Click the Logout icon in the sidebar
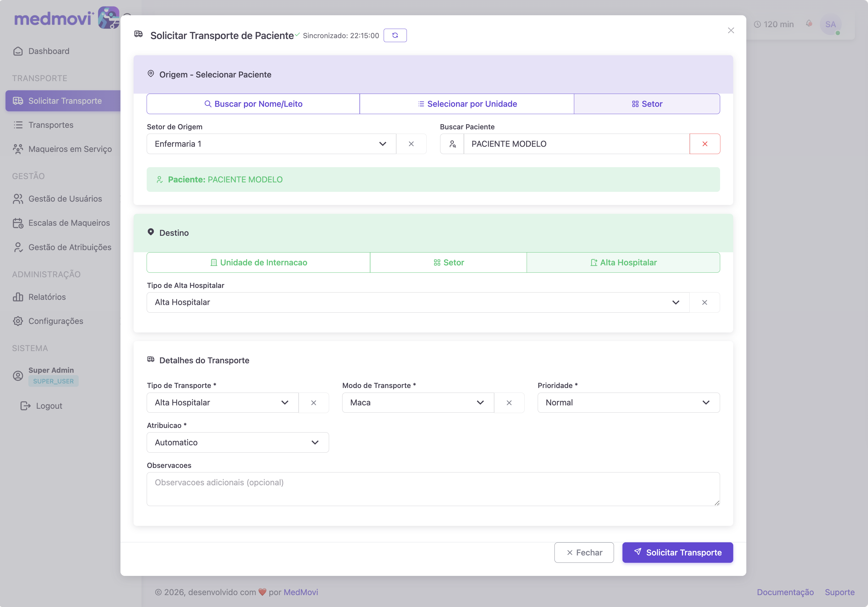The height and width of the screenshot is (607, 868). tap(25, 405)
